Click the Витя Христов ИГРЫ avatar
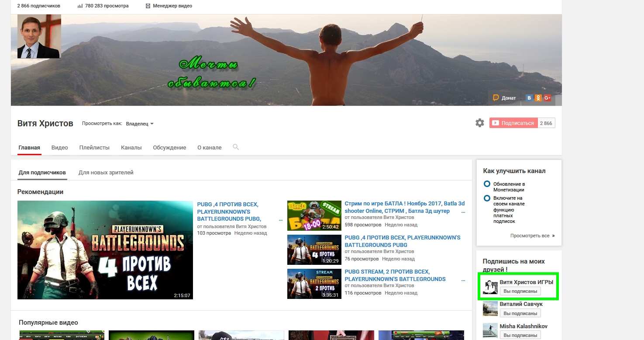Viewport: 644px width, 340px height. click(x=490, y=287)
